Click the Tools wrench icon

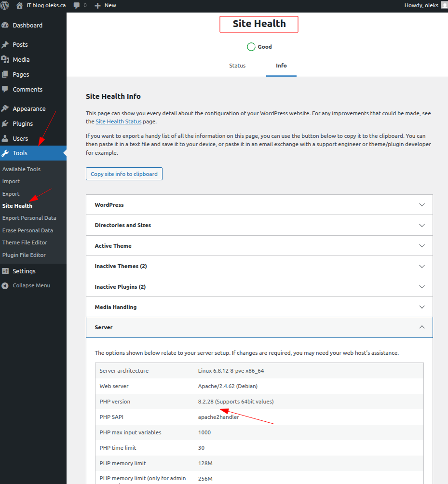5,153
